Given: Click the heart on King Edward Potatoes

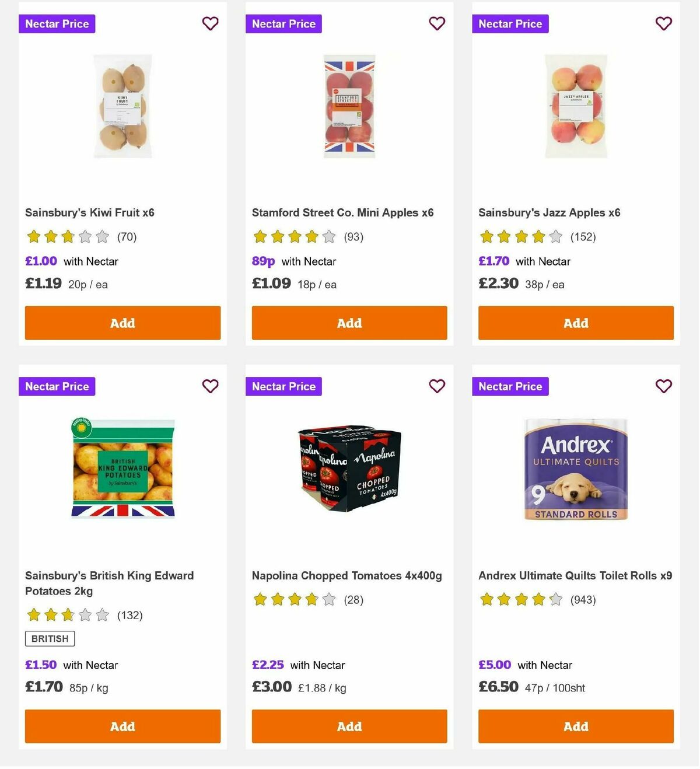Looking at the screenshot, I should (210, 386).
